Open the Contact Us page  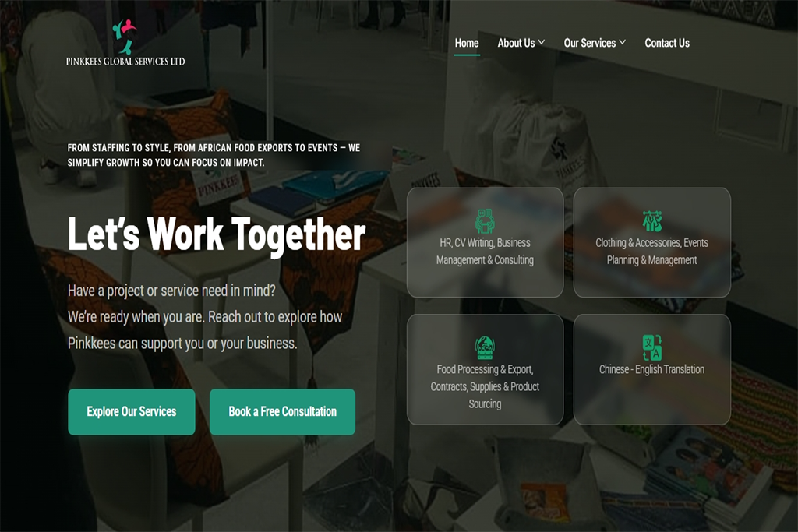[667, 44]
